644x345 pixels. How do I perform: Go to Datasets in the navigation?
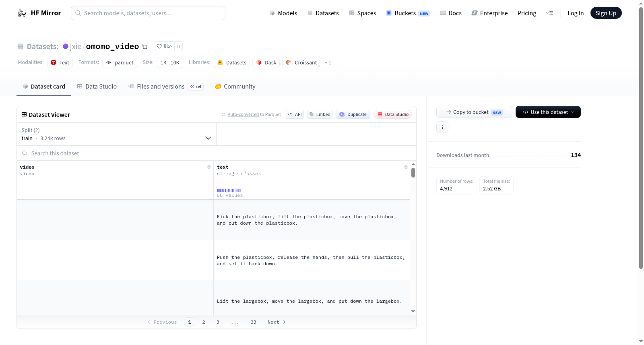click(323, 13)
